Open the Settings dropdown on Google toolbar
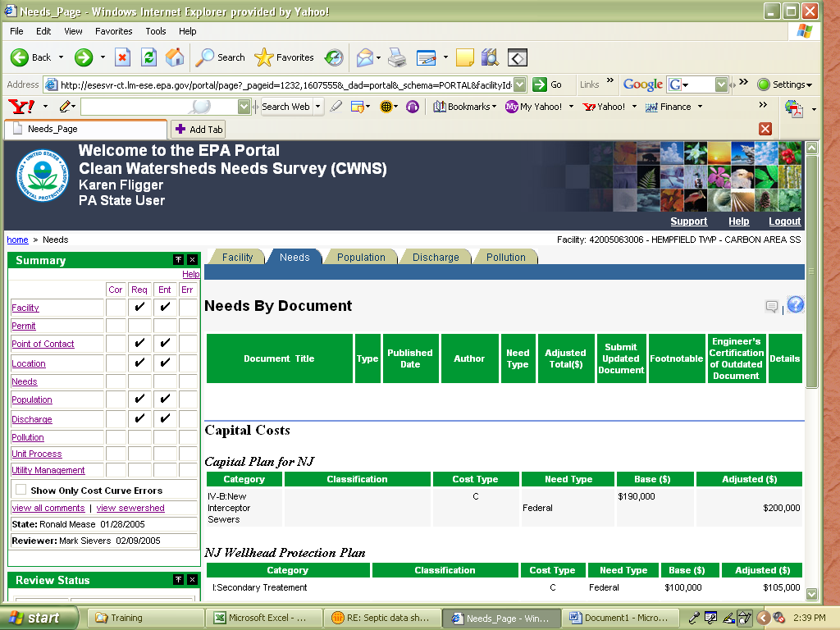 (x=810, y=84)
